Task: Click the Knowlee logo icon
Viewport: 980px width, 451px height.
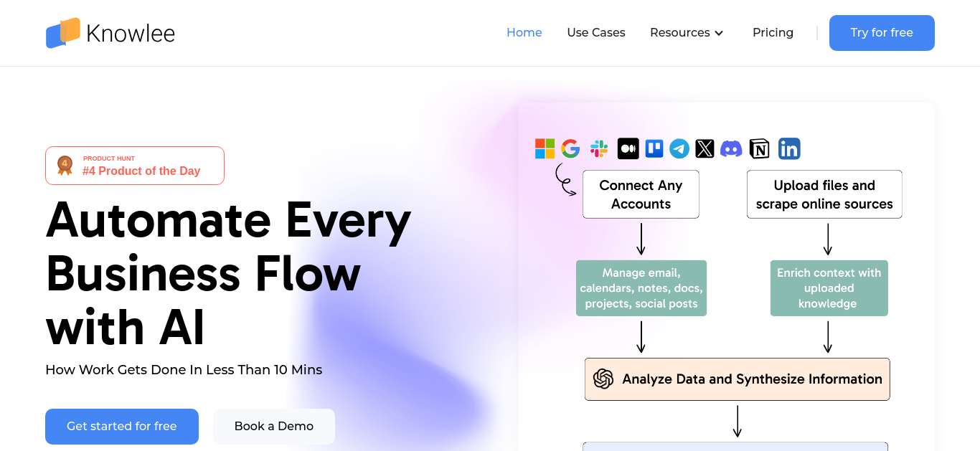Action: coord(62,33)
